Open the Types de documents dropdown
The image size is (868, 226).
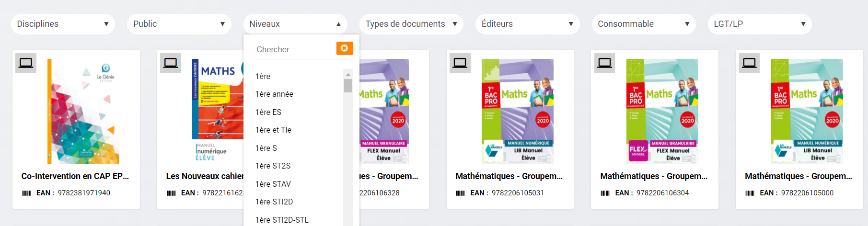coord(411,24)
